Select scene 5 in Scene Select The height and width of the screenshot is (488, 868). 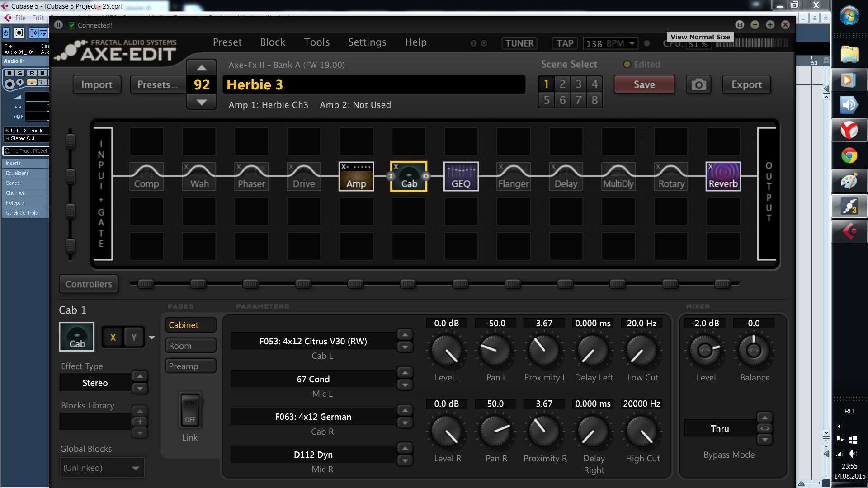click(x=547, y=100)
